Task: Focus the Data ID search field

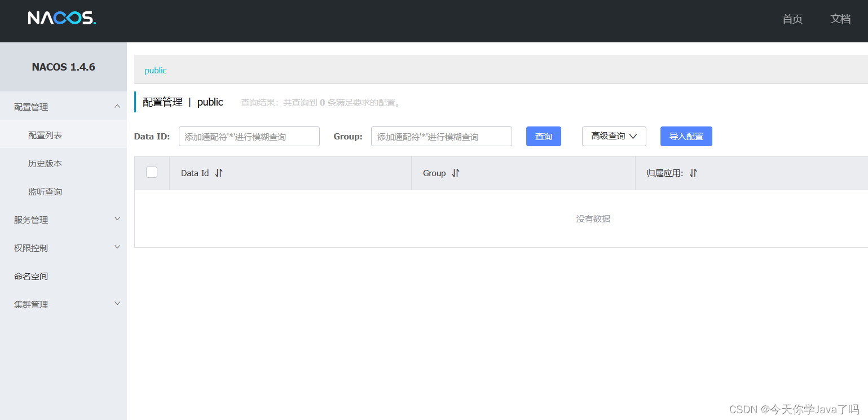Action: point(249,136)
